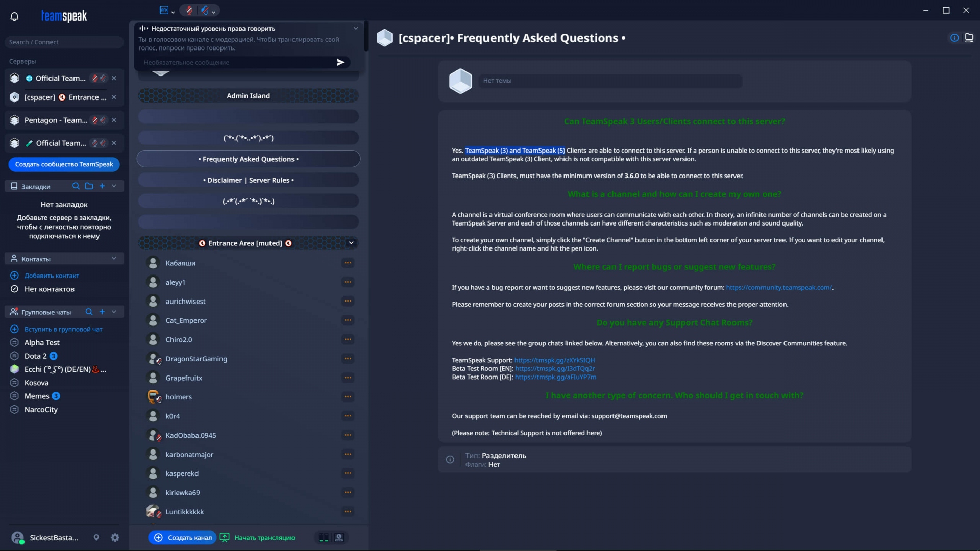Focus the Search / Connect field
The height and width of the screenshot is (551, 980).
point(64,42)
